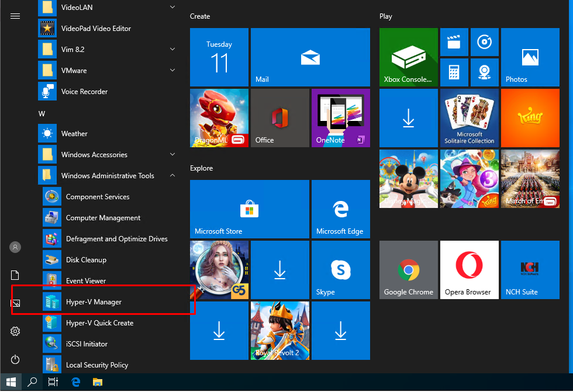This screenshot has height=392, width=573.
Task: Open Skype tile
Action: (340, 270)
